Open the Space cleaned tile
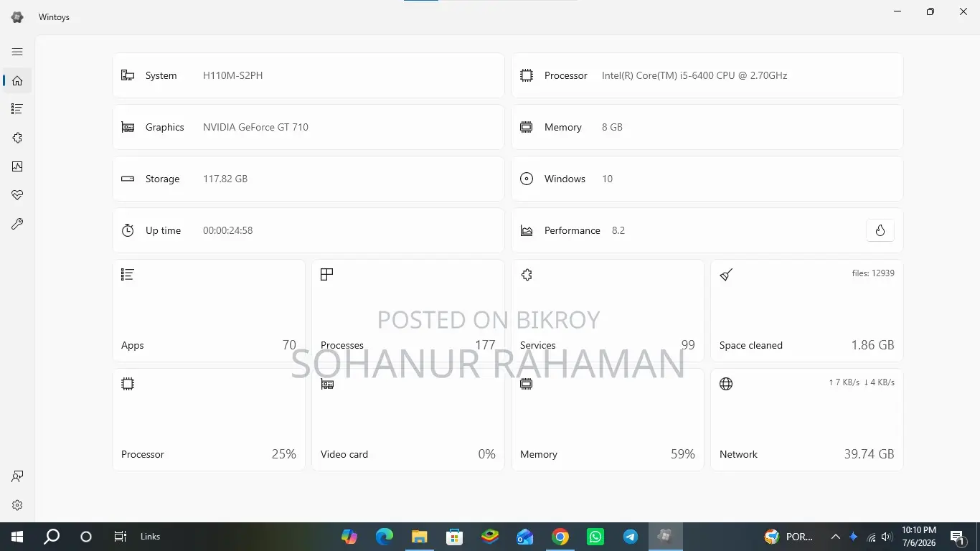This screenshot has height=551, width=980. point(807,311)
